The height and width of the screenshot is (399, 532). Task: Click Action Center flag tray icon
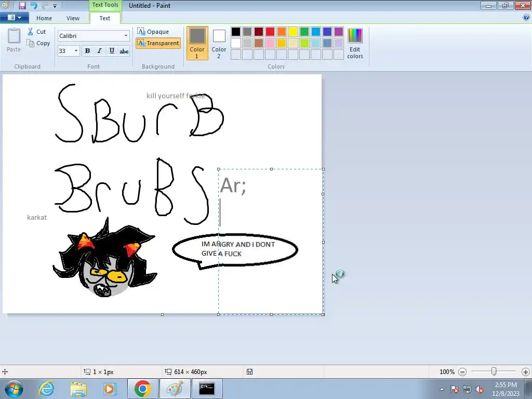455,390
